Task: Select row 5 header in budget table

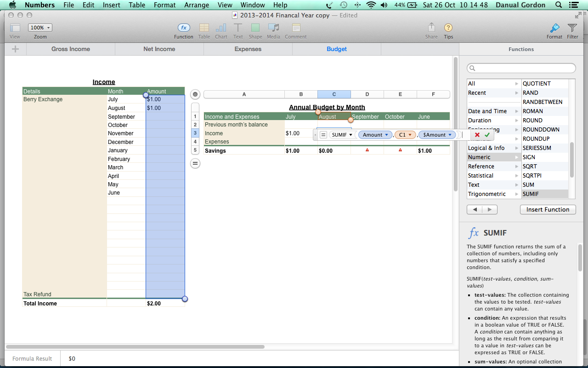Action: pyautogui.click(x=195, y=150)
